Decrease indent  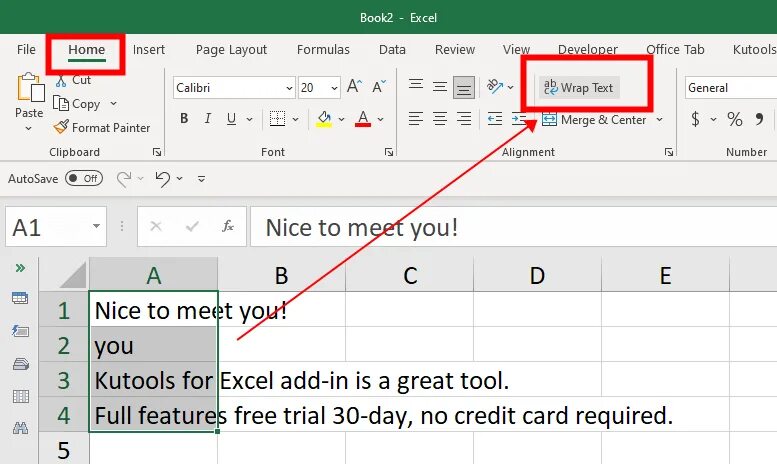point(495,119)
